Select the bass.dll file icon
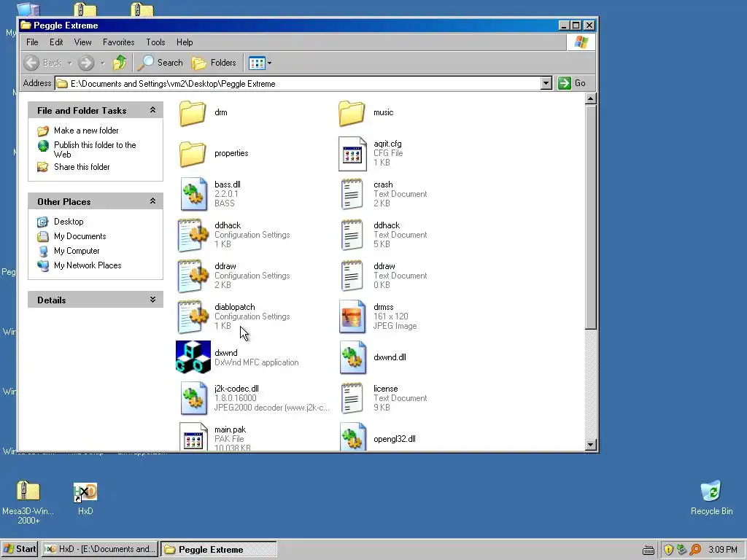The image size is (747, 560). [194, 194]
